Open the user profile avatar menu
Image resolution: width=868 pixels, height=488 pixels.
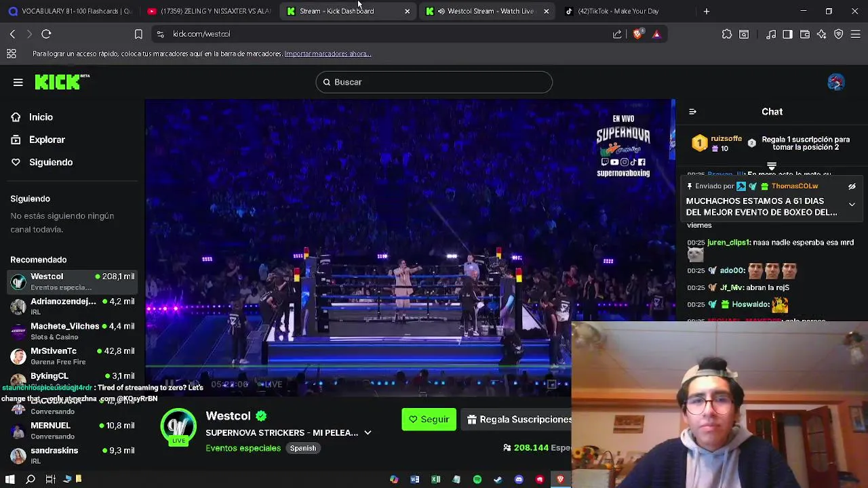(x=836, y=82)
